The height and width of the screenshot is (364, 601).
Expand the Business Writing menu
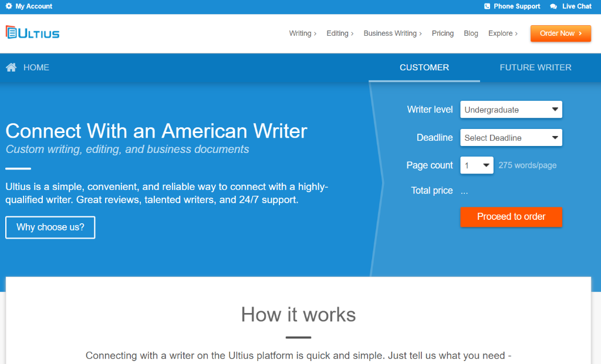(392, 33)
